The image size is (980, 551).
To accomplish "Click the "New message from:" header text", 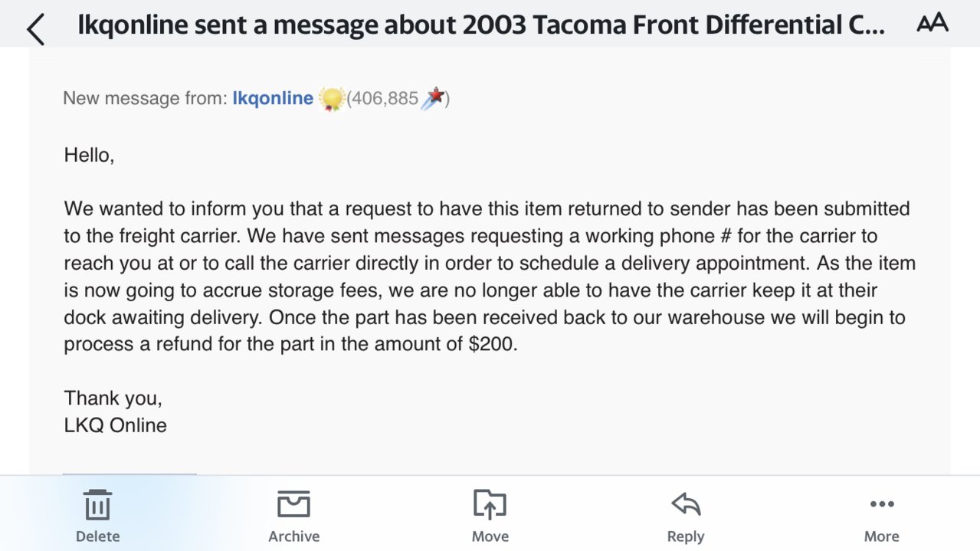I will coord(145,98).
